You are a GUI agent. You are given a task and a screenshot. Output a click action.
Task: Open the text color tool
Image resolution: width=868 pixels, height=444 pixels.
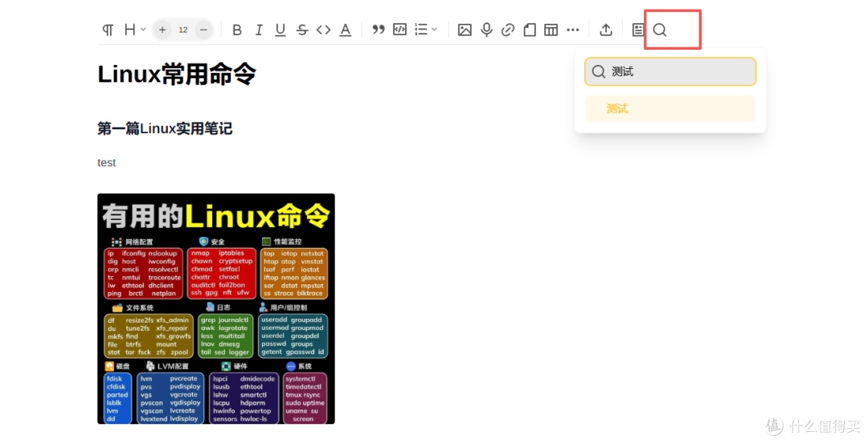[346, 30]
